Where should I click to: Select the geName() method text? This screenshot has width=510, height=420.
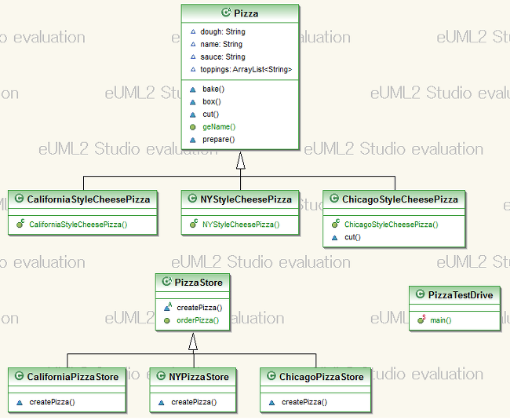point(219,127)
